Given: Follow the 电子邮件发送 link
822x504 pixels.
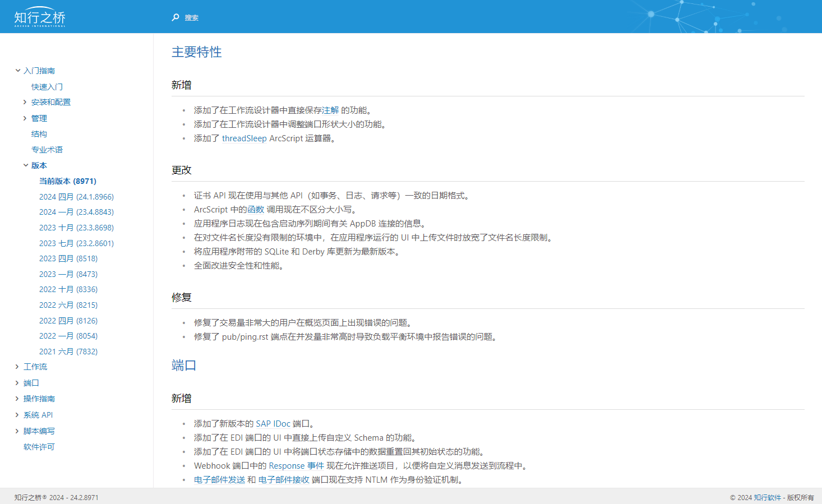Looking at the screenshot, I should pyautogui.click(x=219, y=480).
